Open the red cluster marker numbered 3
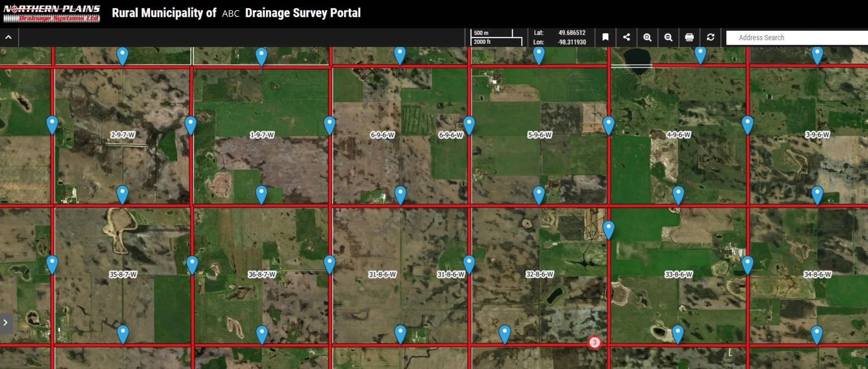The height and width of the screenshot is (369, 868). pyautogui.click(x=594, y=342)
